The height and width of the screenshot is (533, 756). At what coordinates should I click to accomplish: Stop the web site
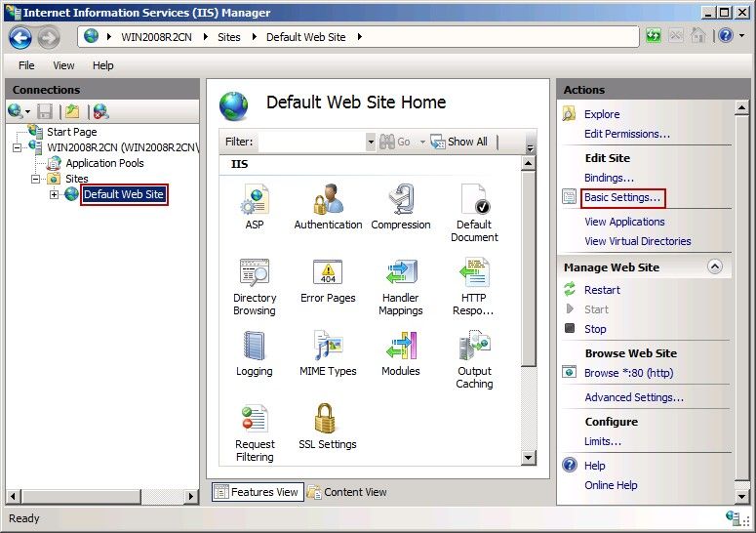[x=595, y=329]
